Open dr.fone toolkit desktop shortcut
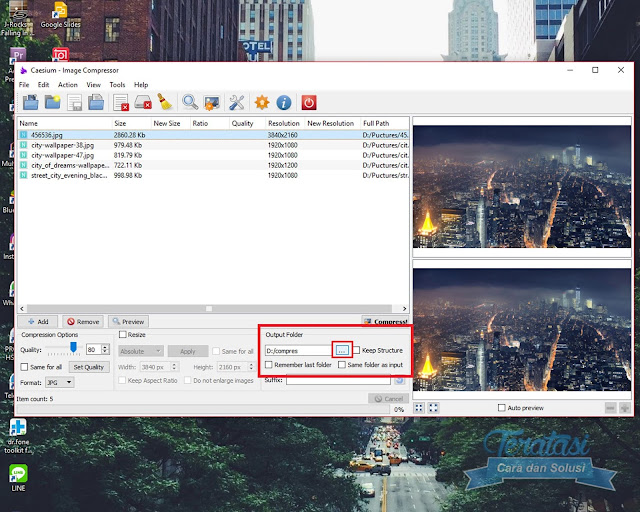Image resolution: width=640 pixels, height=512 pixels. pyautogui.click(x=18, y=436)
